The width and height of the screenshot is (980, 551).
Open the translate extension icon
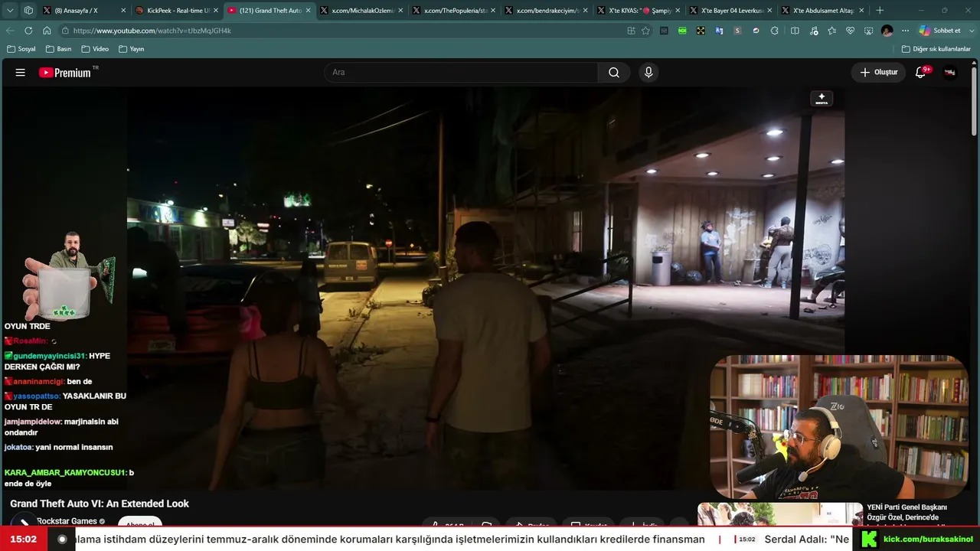[719, 31]
